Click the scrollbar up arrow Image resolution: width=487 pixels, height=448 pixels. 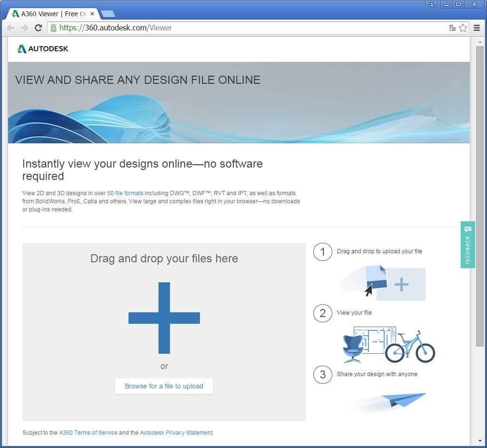point(480,41)
